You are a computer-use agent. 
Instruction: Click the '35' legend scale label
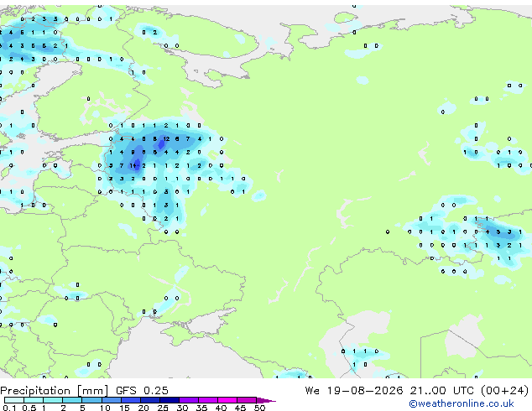(x=201, y=408)
